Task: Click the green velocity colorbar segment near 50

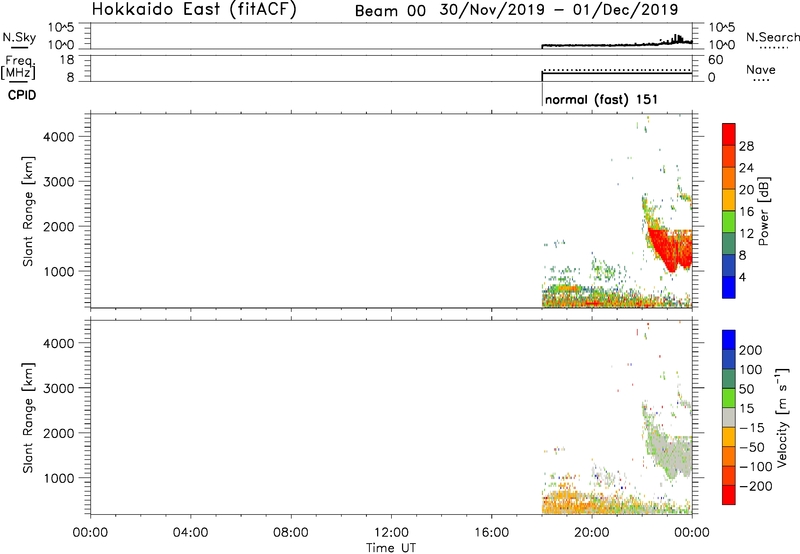Action: click(729, 398)
